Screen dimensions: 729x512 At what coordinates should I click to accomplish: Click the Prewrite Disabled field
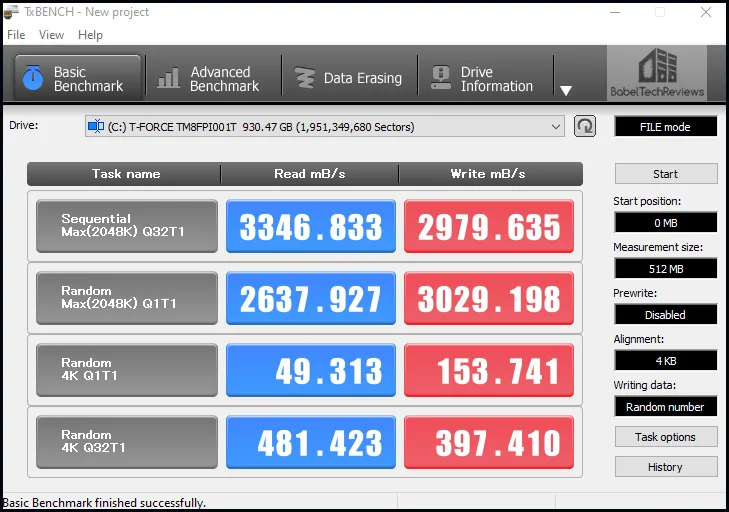coord(666,315)
